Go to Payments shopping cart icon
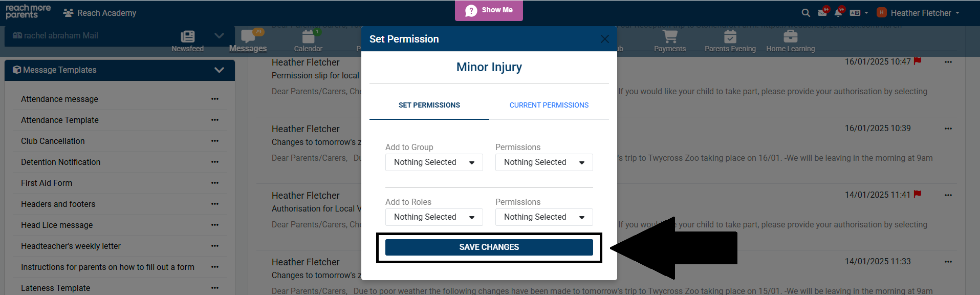Image resolution: width=980 pixels, height=295 pixels. coord(669,37)
